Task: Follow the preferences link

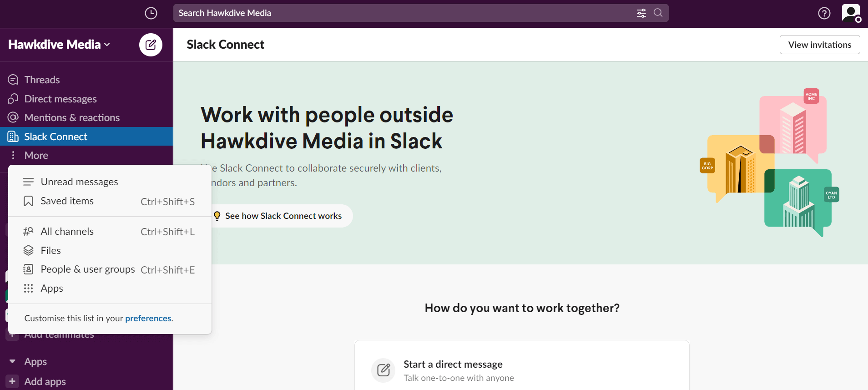Action: click(x=148, y=318)
